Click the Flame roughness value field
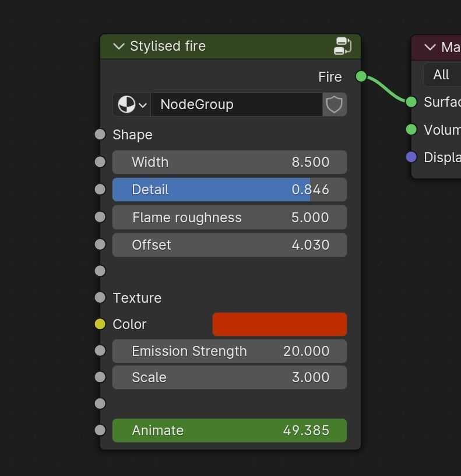Image resolution: width=461 pixels, height=476 pixels. coord(229,218)
